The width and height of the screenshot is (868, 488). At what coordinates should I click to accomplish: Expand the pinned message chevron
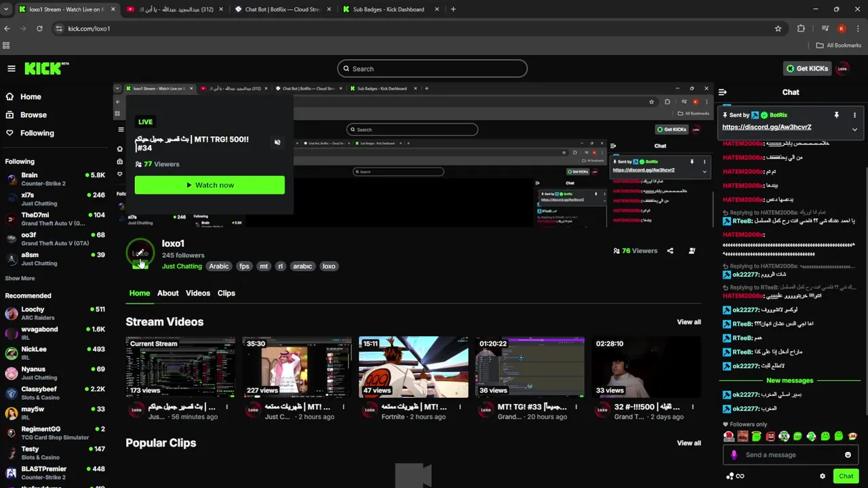(x=854, y=129)
